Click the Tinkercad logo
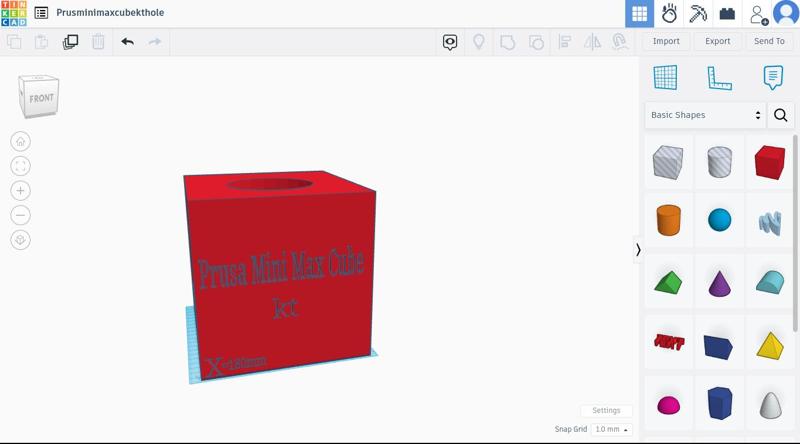The height and width of the screenshot is (444, 800). click(x=14, y=13)
